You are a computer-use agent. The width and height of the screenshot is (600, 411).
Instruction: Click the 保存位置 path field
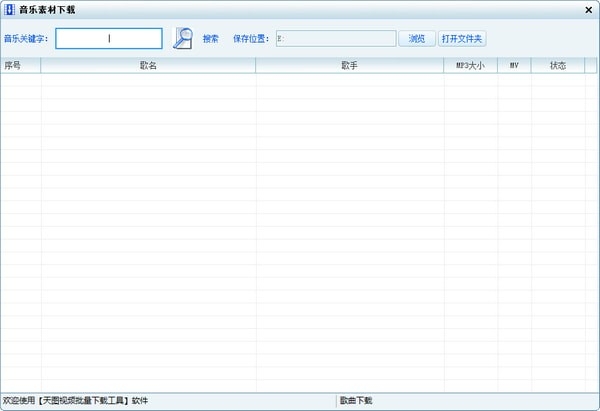(x=336, y=39)
